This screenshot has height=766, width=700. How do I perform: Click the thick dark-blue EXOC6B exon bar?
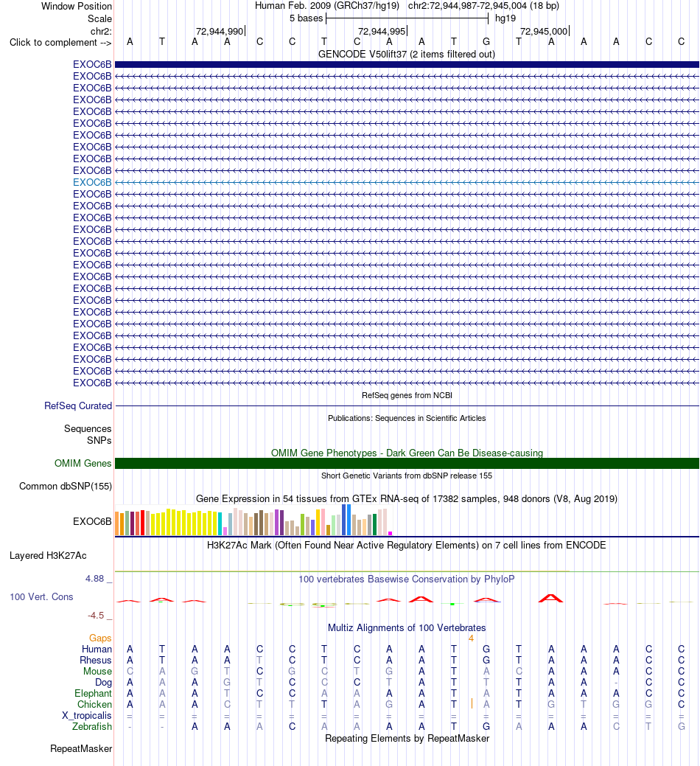pyautogui.click(x=407, y=64)
